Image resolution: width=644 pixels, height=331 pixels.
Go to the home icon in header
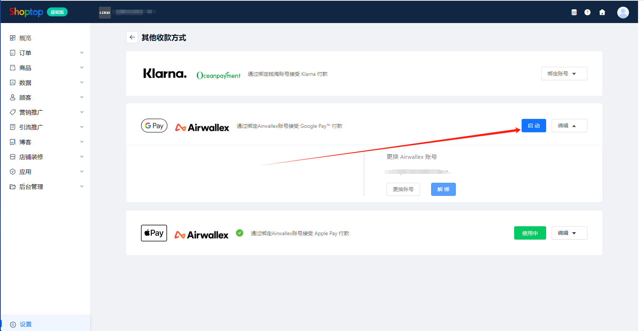click(x=602, y=12)
